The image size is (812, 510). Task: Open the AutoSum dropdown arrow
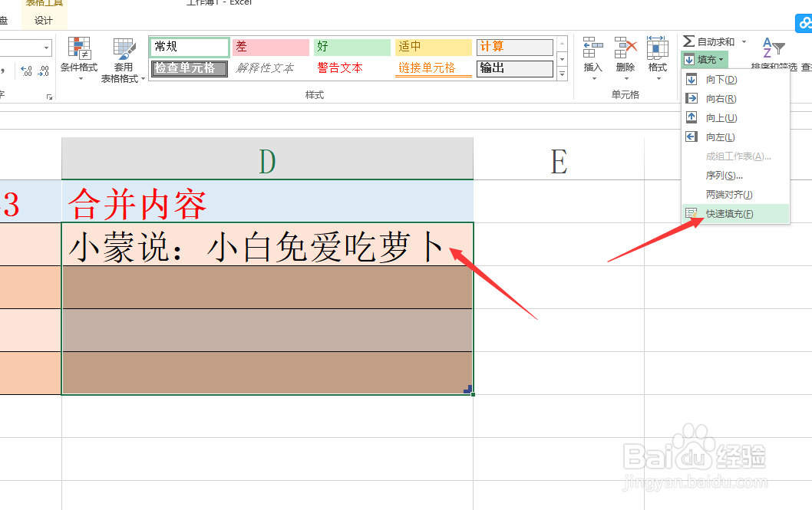[x=744, y=41]
